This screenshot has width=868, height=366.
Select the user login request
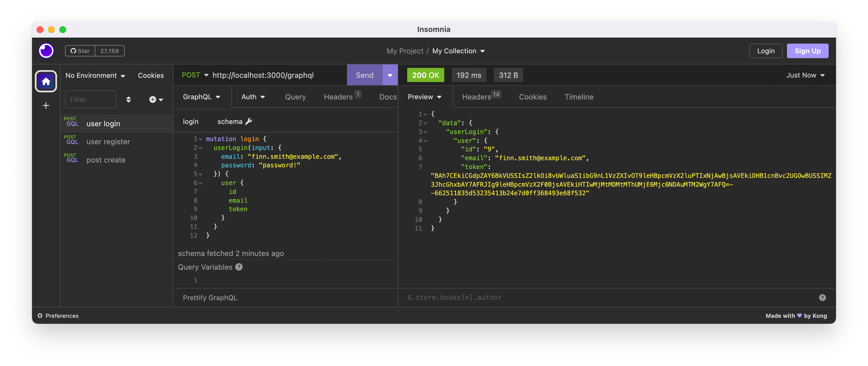tap(117, 124)
